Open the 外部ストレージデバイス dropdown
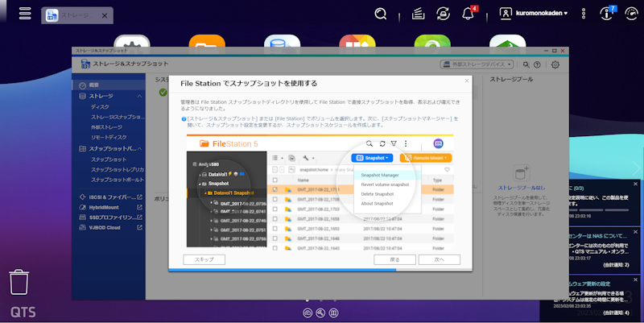 [x=477, y=64]
